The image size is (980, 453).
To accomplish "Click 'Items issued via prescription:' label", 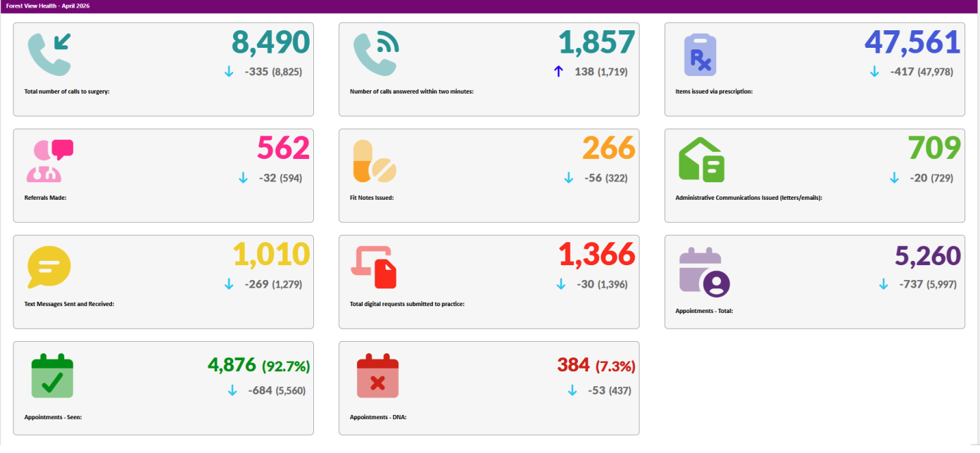I will [714, 91].
